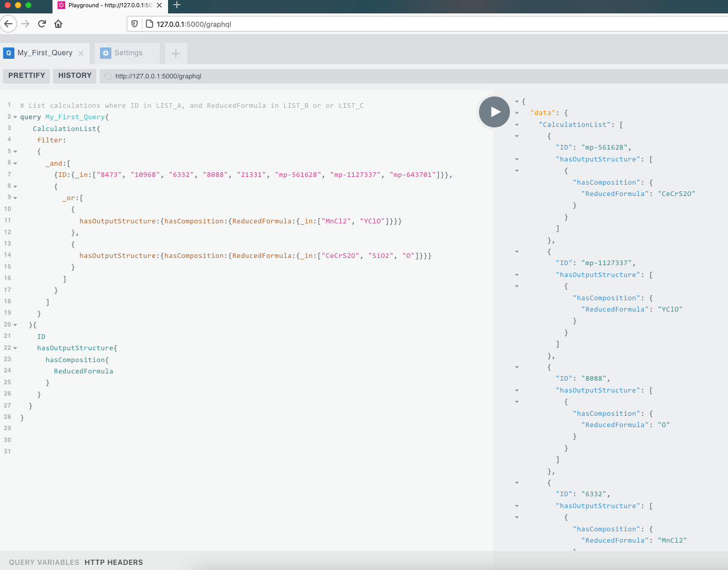Click My_First_Query name in query editor
Viewport: 728px width, 570px height.
click(75, 117)
